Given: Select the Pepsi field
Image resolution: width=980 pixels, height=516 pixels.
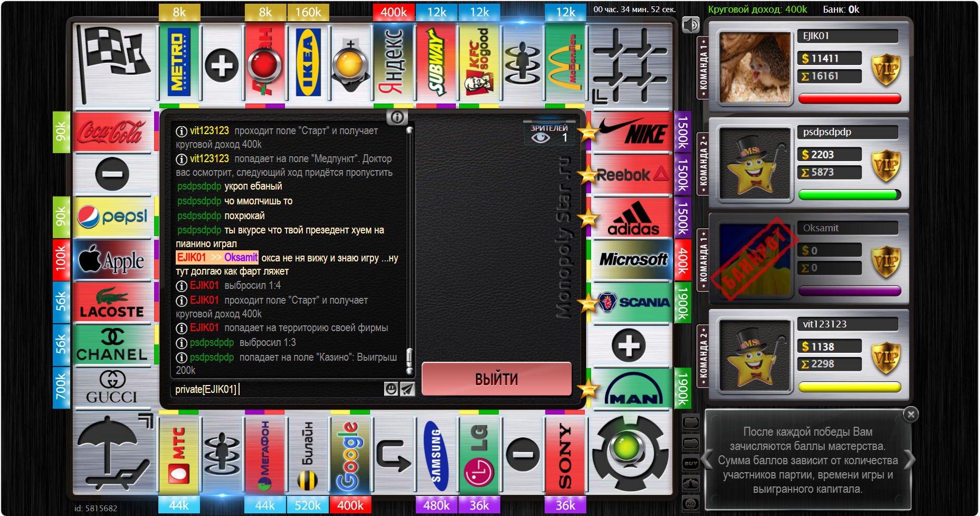Looking at the screenshot, I should 112,217.
